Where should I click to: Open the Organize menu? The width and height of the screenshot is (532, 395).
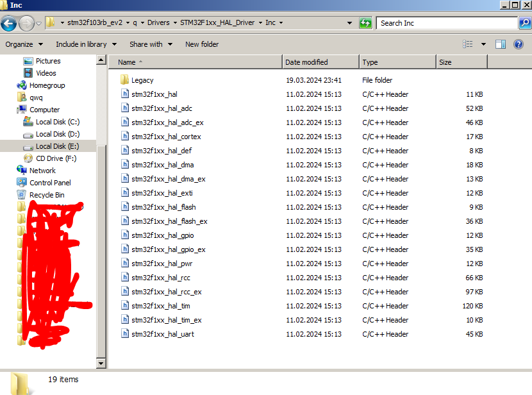[24, 44]
